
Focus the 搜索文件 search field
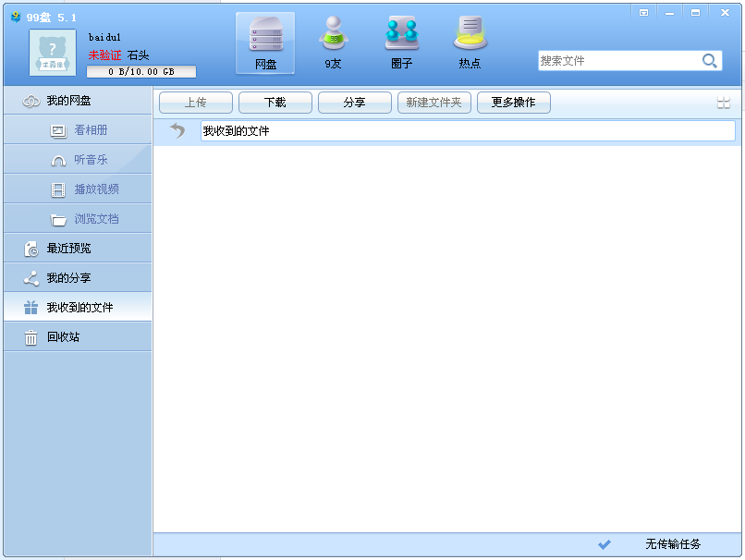click(x=619, y=61)
